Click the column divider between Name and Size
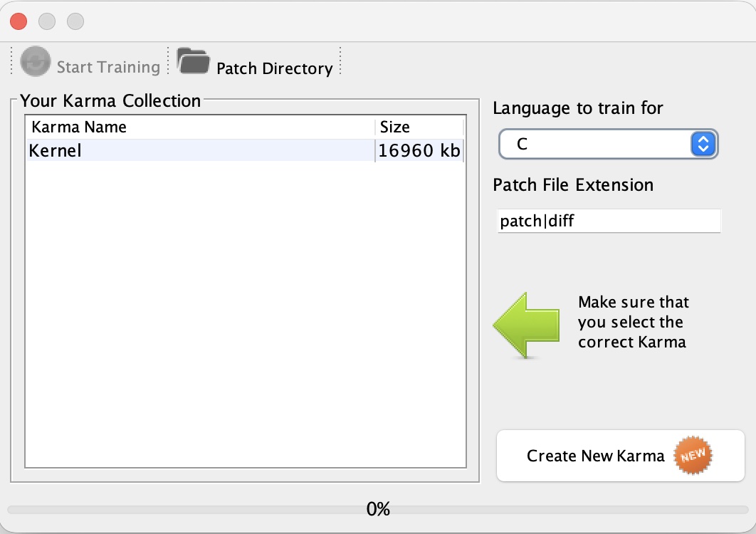 pos(375,127)
